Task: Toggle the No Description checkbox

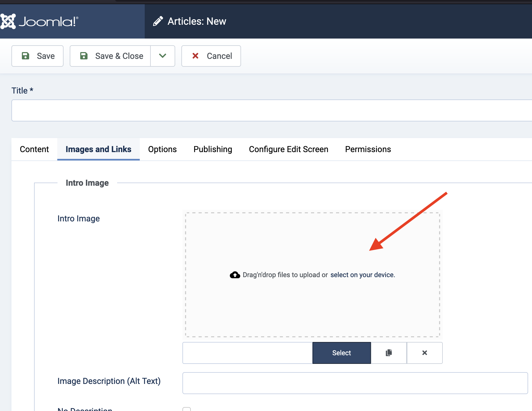Action: click(187, 409)
